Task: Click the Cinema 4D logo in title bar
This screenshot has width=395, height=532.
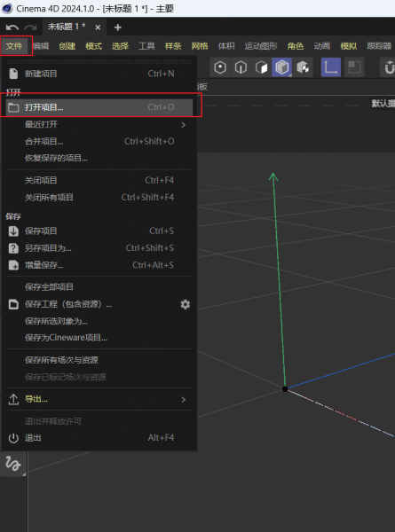Action: click(7, 9)
